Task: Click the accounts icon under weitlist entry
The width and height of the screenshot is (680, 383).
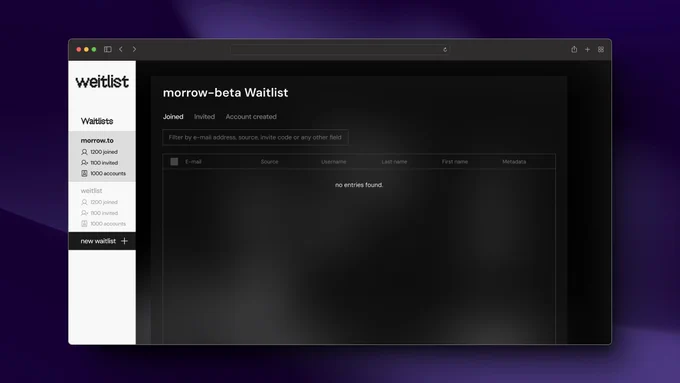Action: tap(84, 224)
